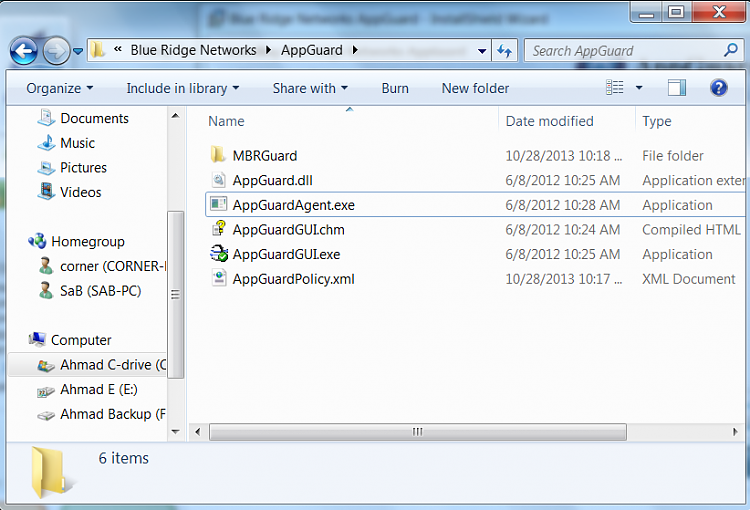Expand arrow after Blue Ridge Networks
The width and height of the screenshot is (750, 510).
point(268,50)
